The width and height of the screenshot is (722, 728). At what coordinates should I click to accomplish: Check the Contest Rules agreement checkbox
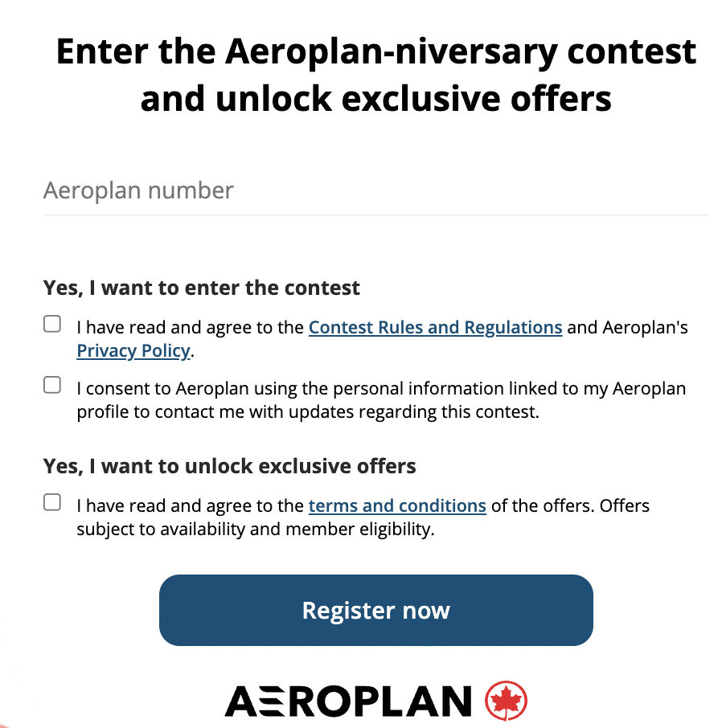tap(52, 325)
